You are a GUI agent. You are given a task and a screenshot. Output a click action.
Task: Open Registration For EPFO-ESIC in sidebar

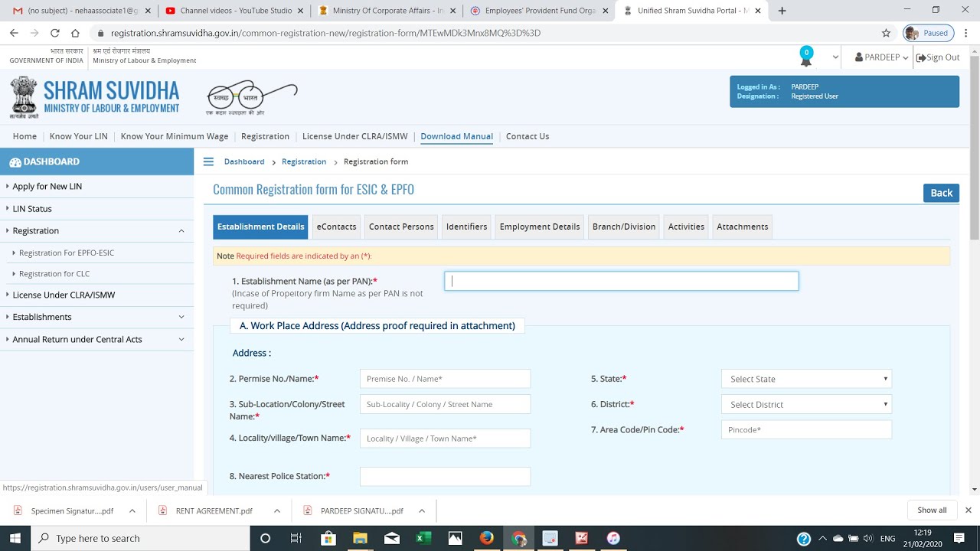tap(67, 253)
